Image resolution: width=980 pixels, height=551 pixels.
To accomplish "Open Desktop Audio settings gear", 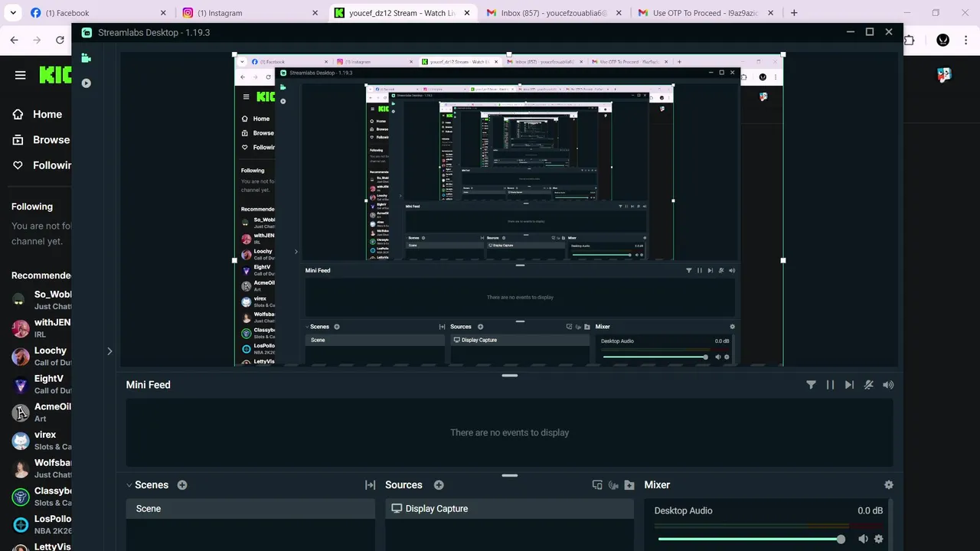I will point(879,540).
